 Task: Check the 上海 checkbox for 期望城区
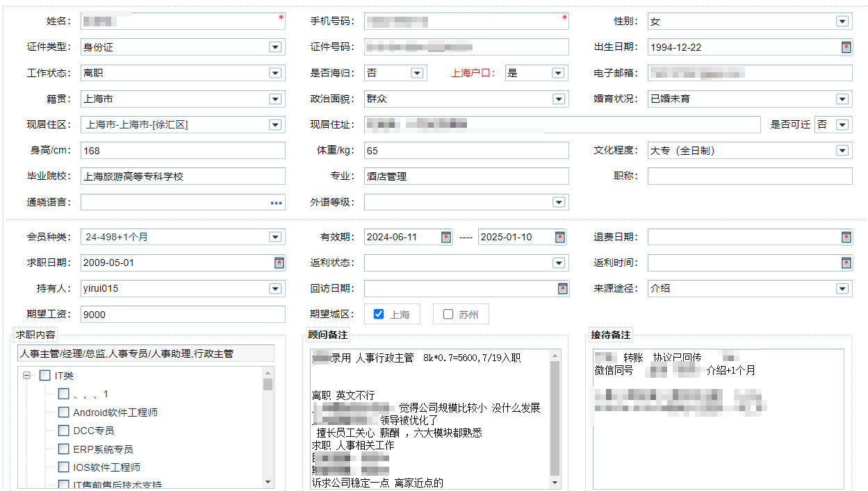(379, 314)
